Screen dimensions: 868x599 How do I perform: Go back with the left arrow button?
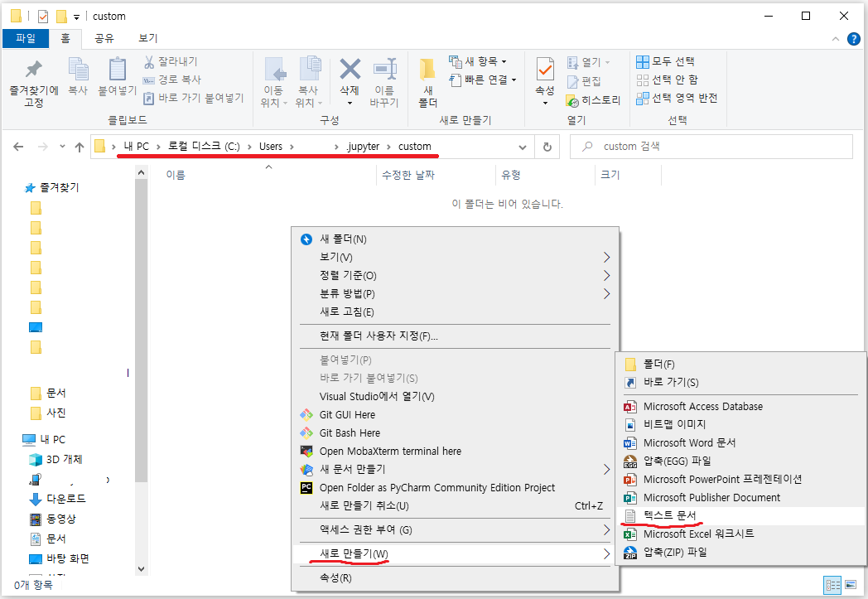(x=18, y=147)
